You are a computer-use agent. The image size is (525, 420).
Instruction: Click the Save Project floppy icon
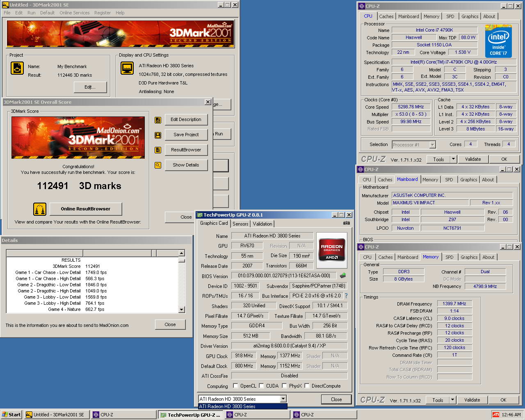[158, 135]
